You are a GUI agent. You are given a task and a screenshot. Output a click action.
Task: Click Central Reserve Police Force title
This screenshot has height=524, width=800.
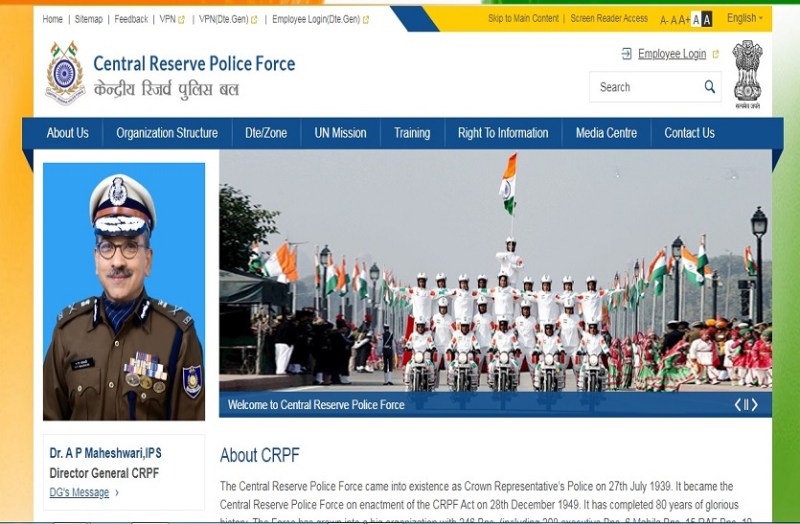194,64
